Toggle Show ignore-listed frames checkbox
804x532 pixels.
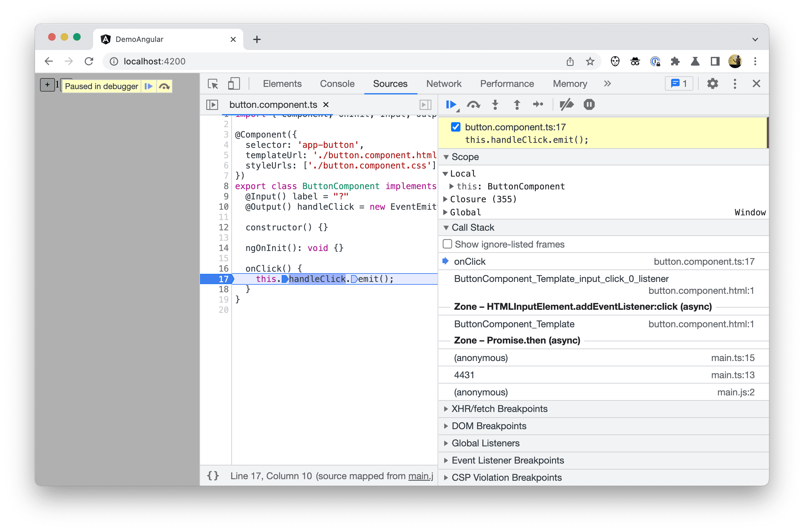[447, 244]
